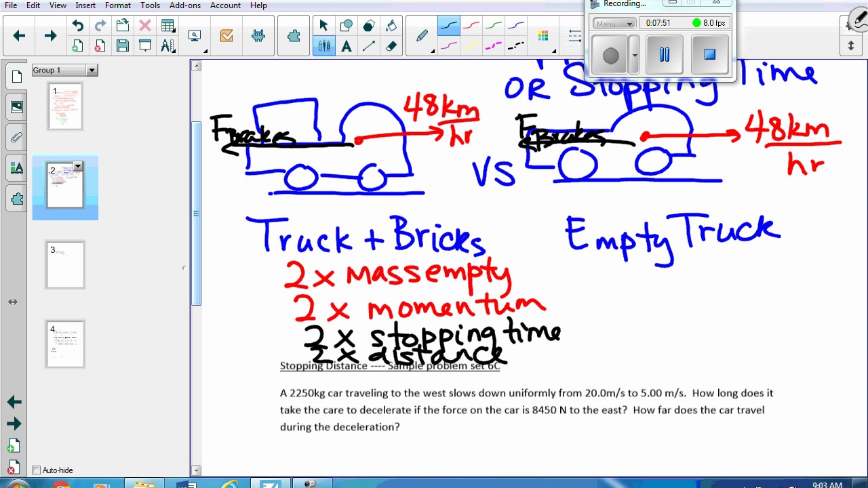The height and width of the screenshot is (488, 868).
Task: Select page 1 thumbnail
Action: 65,106
